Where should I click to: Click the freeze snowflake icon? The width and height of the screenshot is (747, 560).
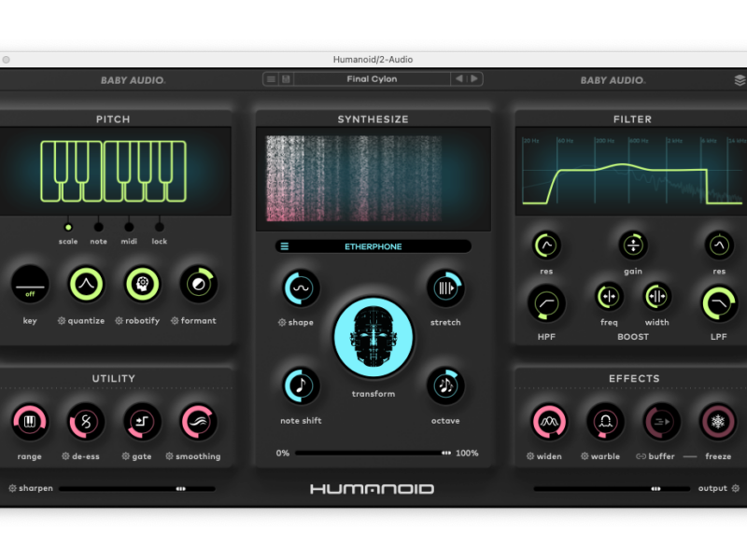coord(717,422)
